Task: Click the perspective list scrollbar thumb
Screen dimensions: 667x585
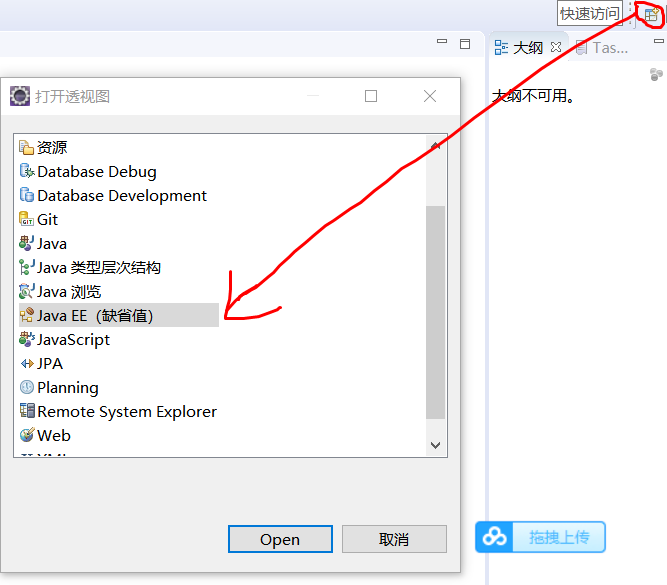Action: tap(435, 313)
